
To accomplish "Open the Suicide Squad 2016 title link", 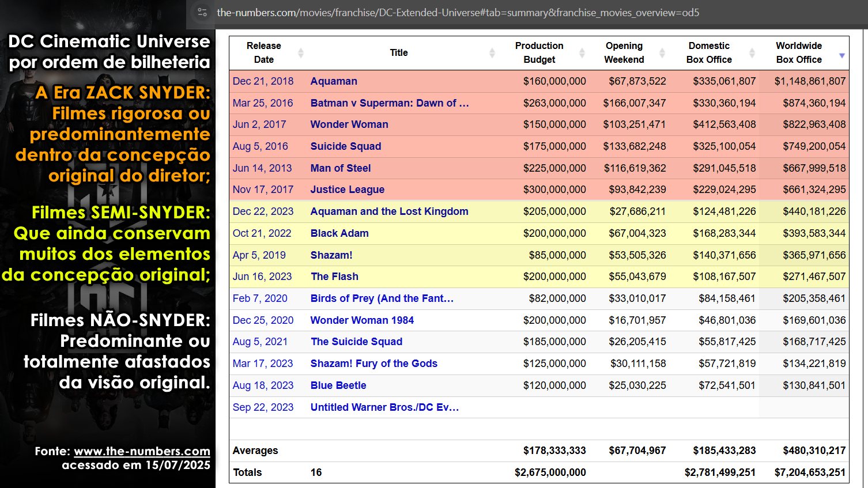I will 346,146.
